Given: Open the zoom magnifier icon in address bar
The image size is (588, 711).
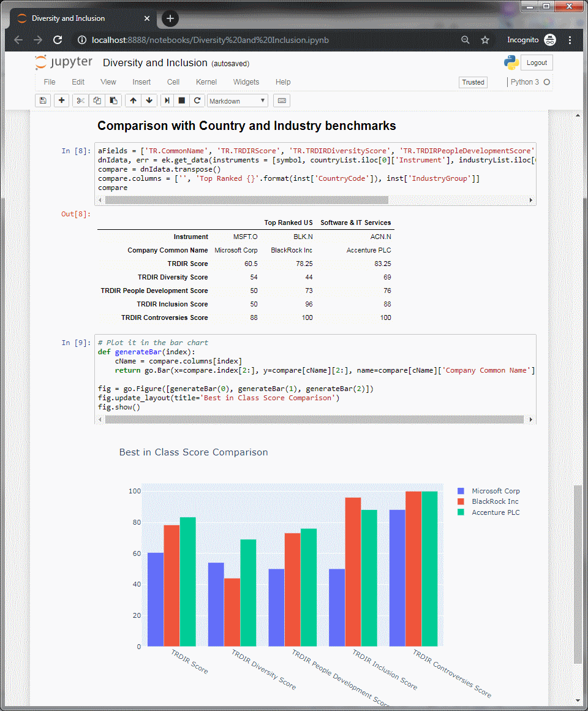Looking at the screenshot, I should point(466,40).
